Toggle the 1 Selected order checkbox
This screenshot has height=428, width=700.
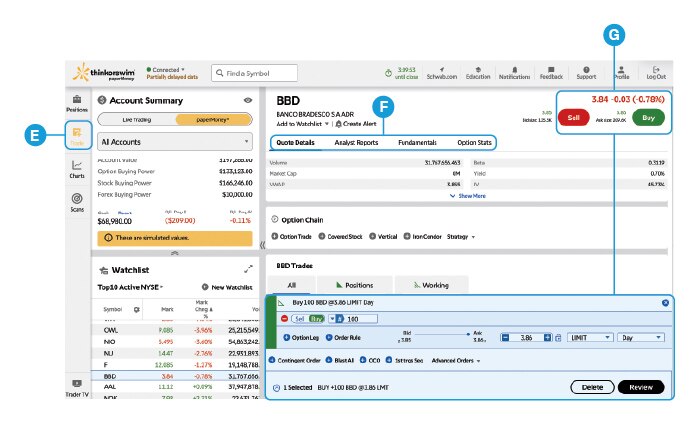pos(276,388)
